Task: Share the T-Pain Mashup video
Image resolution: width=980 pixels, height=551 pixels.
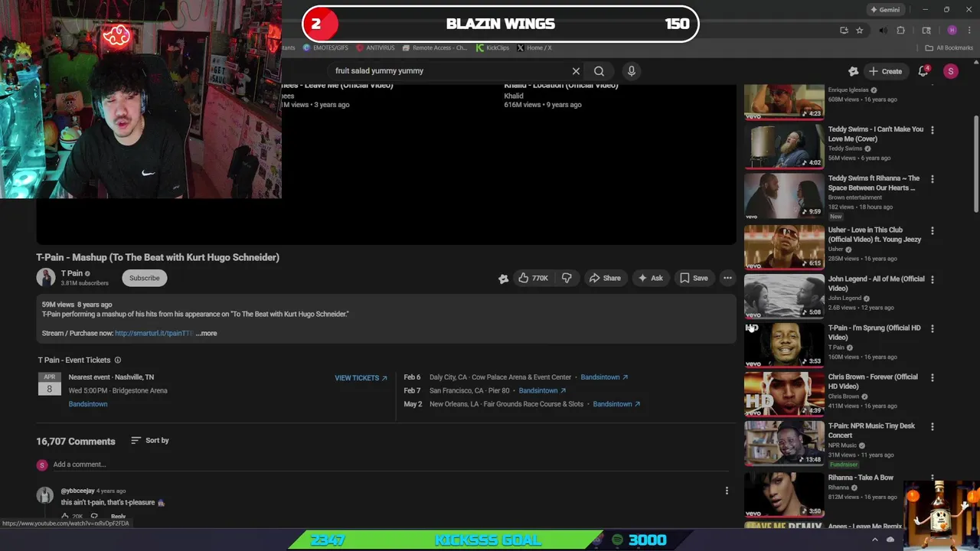Action: coord(605,278)
